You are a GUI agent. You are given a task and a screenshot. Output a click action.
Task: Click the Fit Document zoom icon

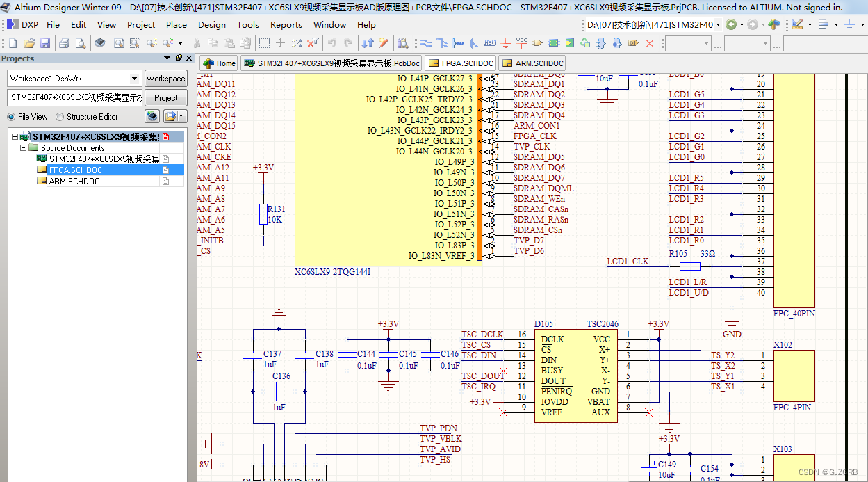coord(119,43)
